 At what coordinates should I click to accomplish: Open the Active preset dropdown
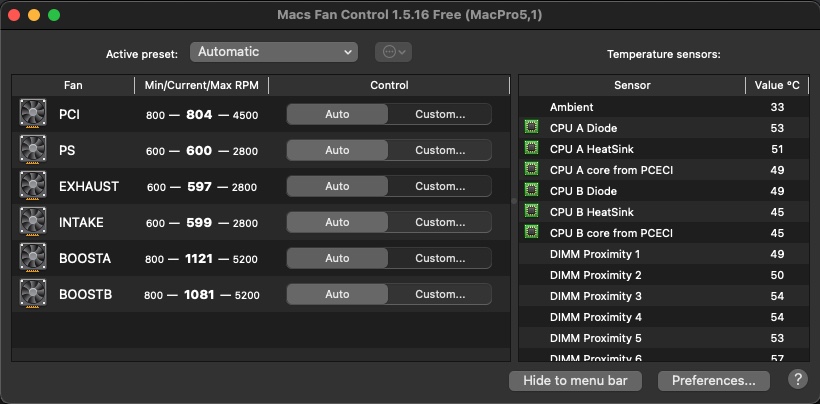[x=273, y=52]
